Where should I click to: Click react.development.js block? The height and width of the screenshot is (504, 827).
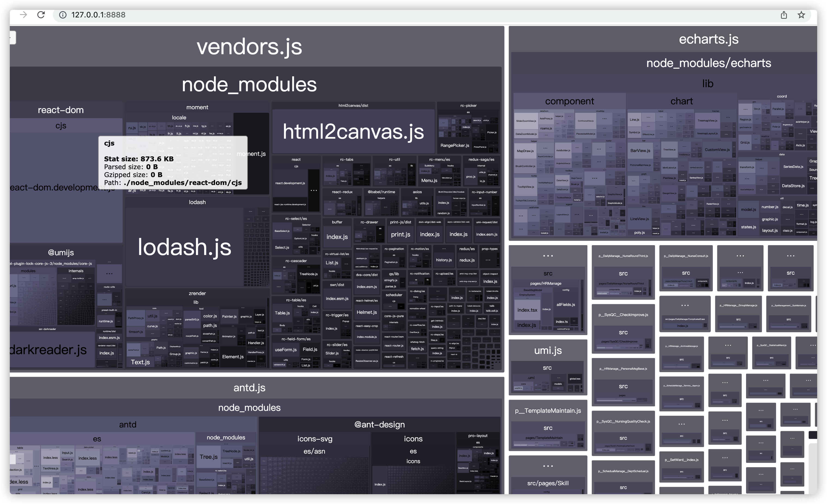point(290,183)
